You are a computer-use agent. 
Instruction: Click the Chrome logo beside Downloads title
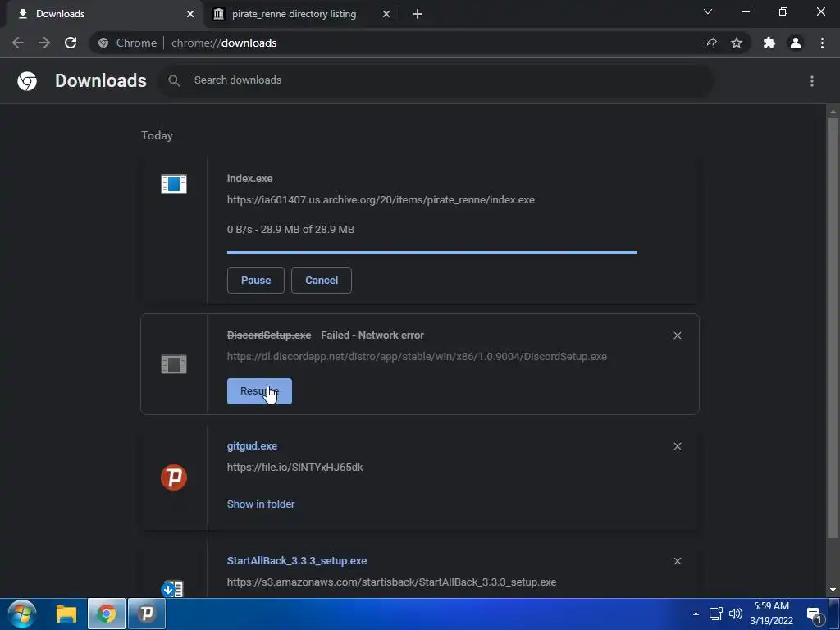(x=27, y=81)
